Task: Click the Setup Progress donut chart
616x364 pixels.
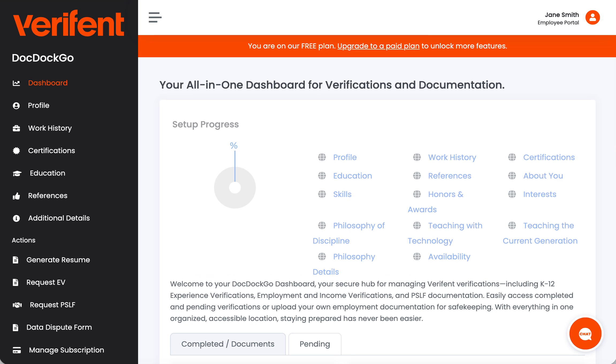Action: [x=235, y=188]
